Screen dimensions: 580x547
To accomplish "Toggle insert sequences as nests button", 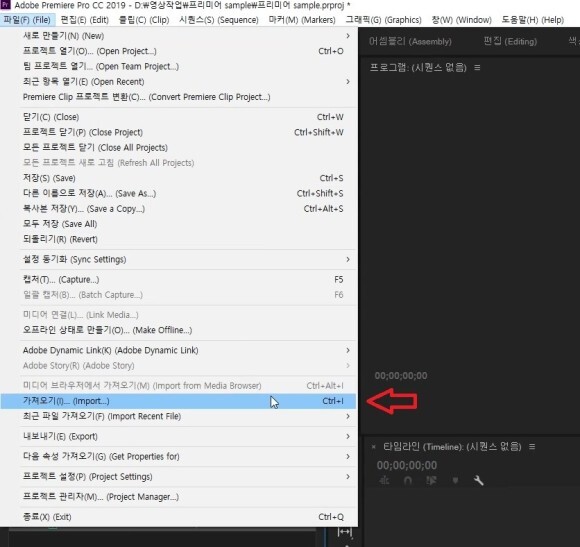I will point(385,480).
